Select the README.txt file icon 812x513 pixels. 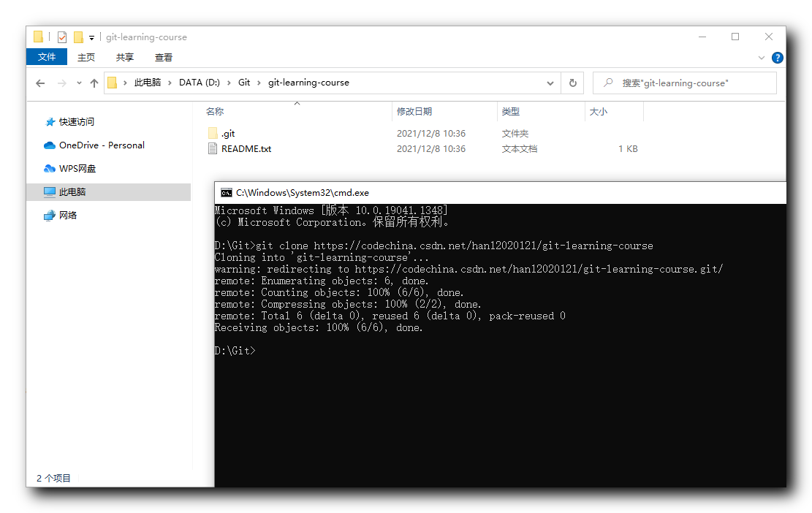213,148
